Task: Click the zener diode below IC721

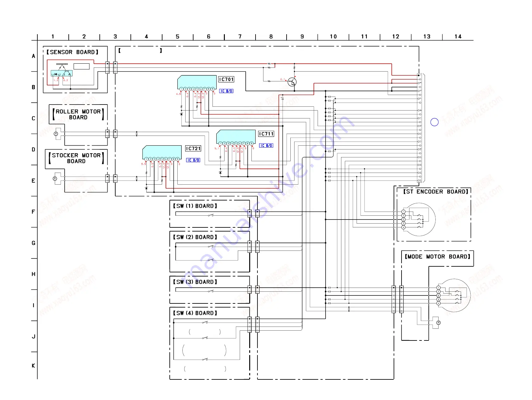Action: point(146,188)
